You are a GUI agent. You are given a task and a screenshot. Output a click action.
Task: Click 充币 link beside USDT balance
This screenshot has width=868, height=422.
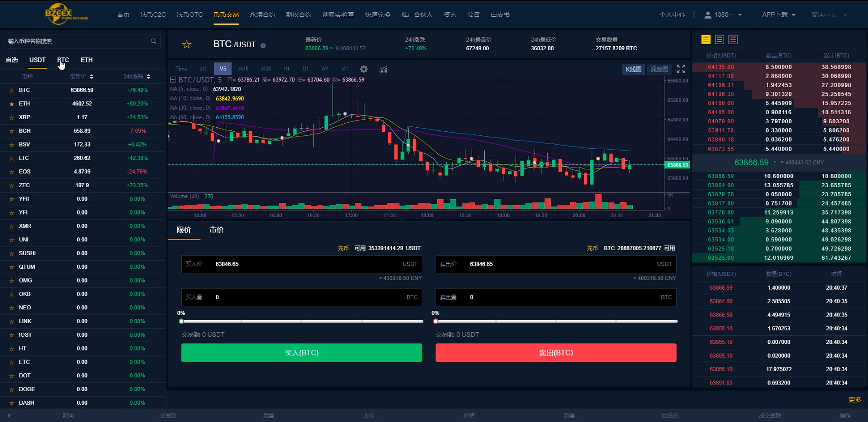343,249
